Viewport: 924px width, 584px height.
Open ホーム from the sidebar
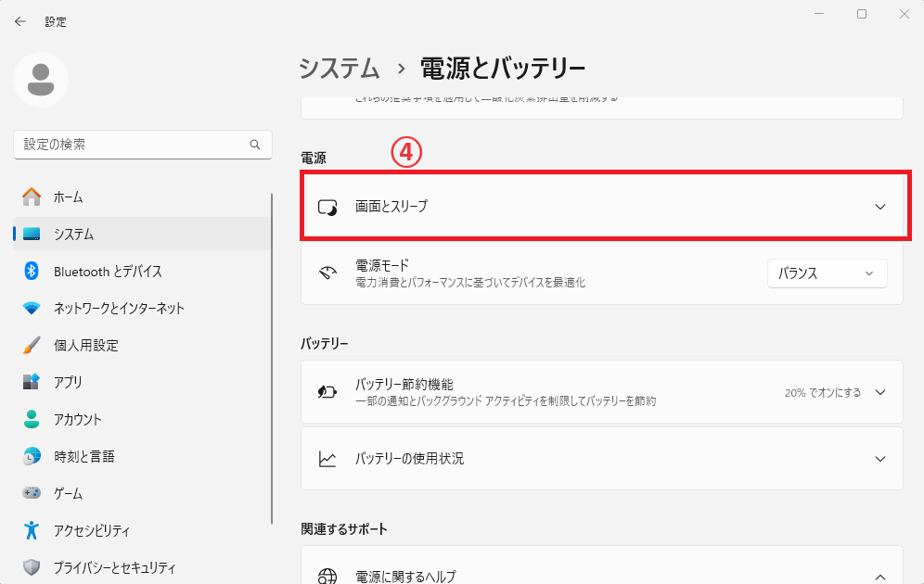coord(68,197)
